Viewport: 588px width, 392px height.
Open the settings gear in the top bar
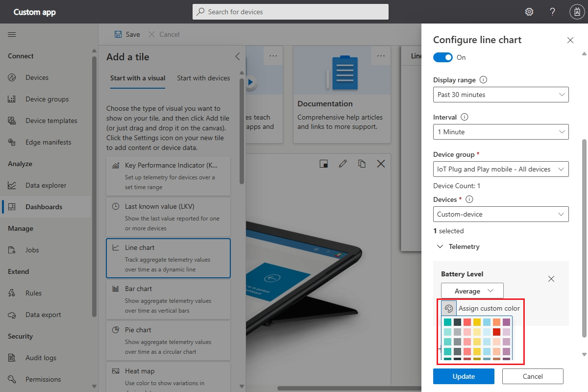529,11
